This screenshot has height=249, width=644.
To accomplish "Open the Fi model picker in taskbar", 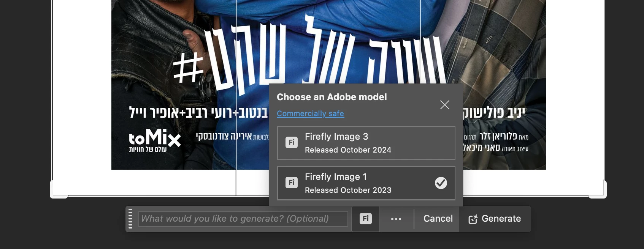I will (x=366, y=219).
